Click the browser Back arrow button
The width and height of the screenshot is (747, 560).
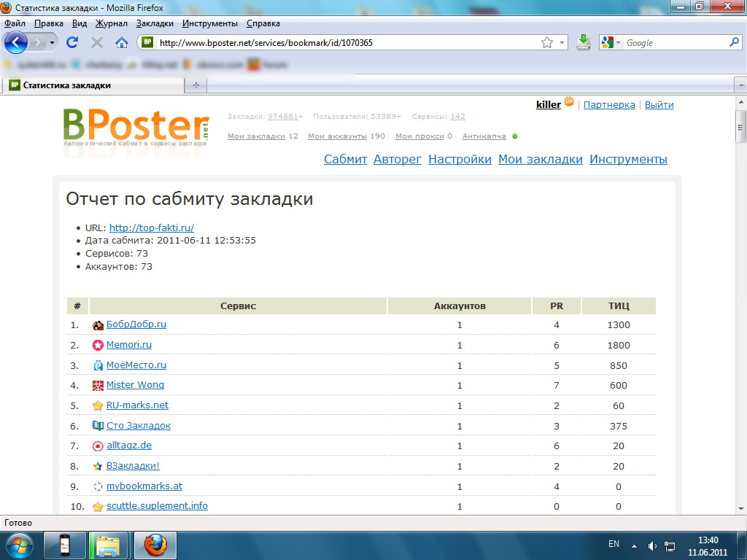pos(16,42)
